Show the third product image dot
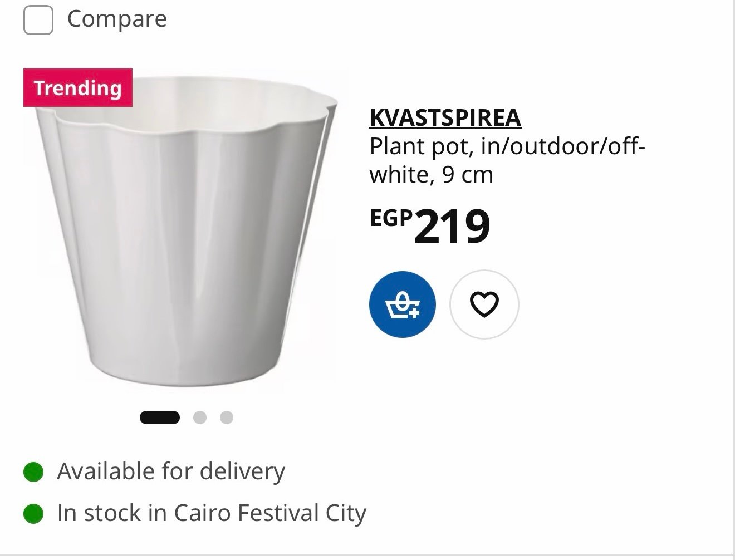 227,417
